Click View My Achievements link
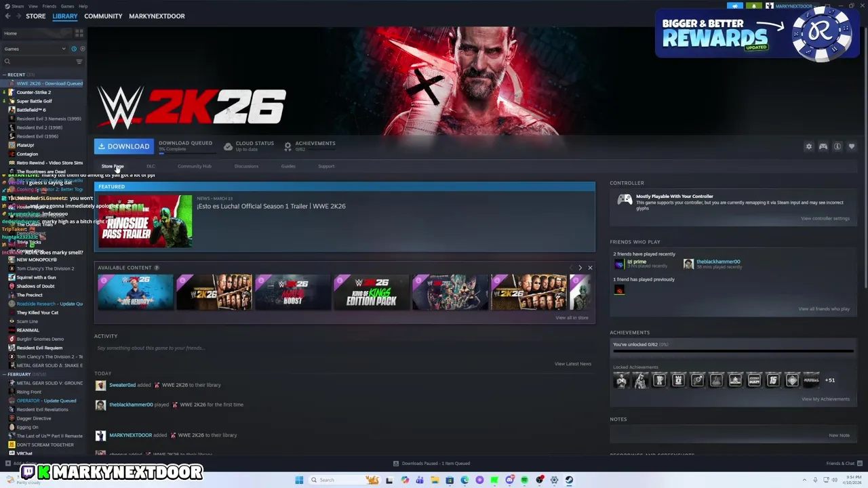The width and height of the screenshot is (868, 488). (825, 399)
